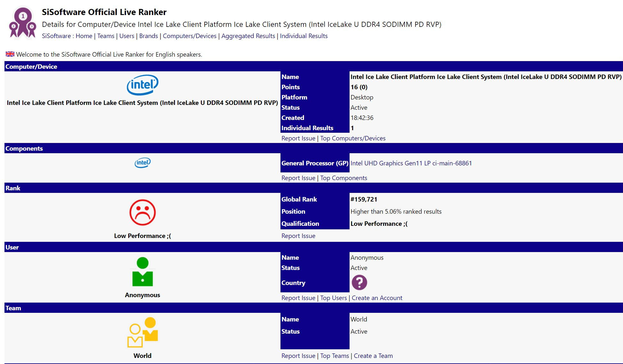The width and height of the screenshot is (623, 364).
Task: Click the Team section header
Action: (x=314, y=308)
